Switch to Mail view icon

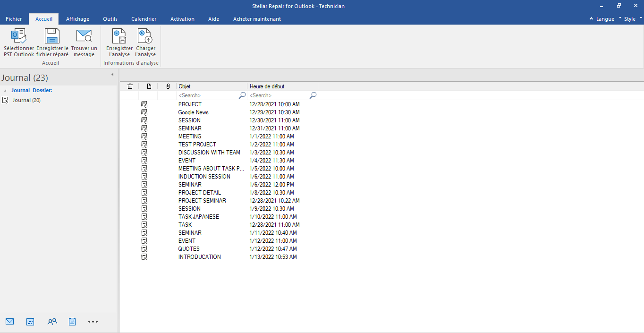[10, 322]
